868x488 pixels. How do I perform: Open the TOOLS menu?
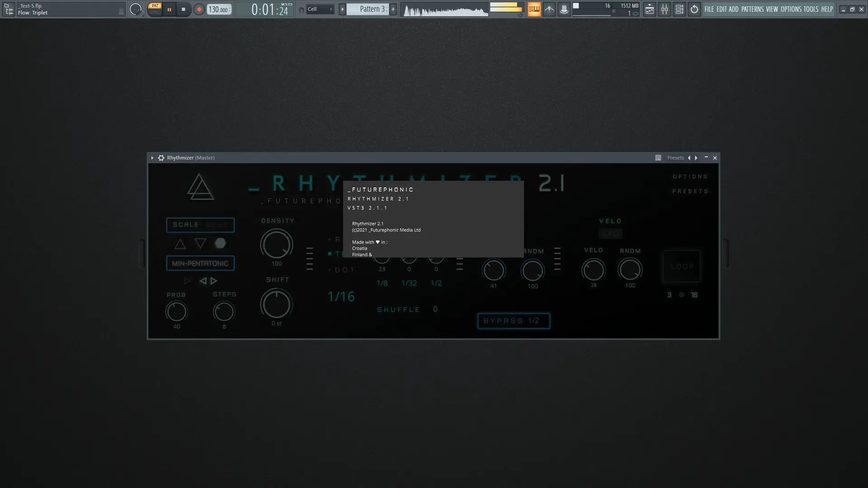[811, 9]
